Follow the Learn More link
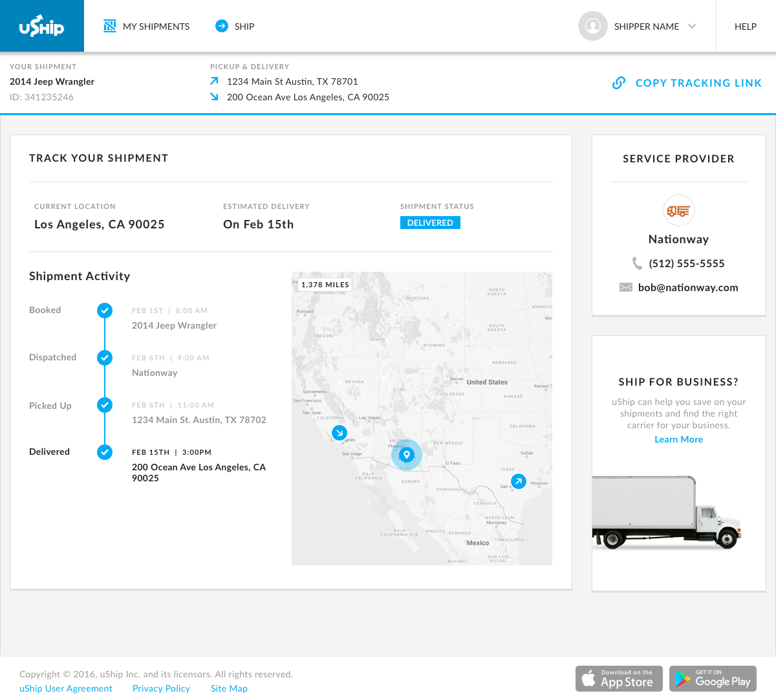This screenshot has height=700, width=776. point(678,439)
